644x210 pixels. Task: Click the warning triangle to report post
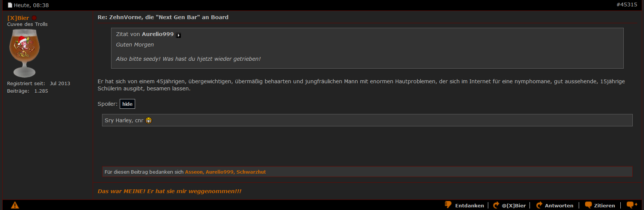(15, 205)
